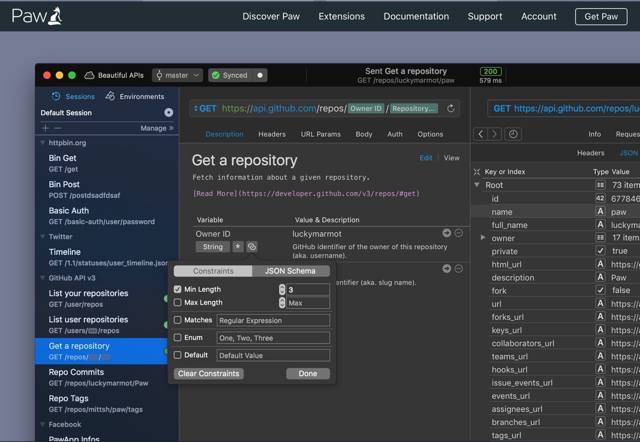Expand the owner tree node
Screen dimensions: 640x442
[483, 238]
